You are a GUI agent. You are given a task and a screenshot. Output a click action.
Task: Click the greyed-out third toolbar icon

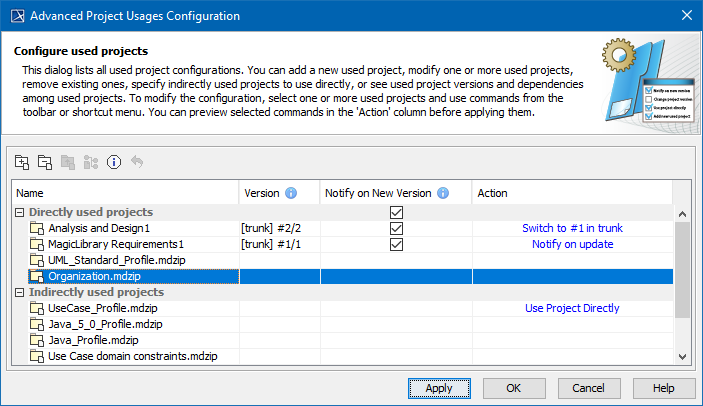click(68, 162)
